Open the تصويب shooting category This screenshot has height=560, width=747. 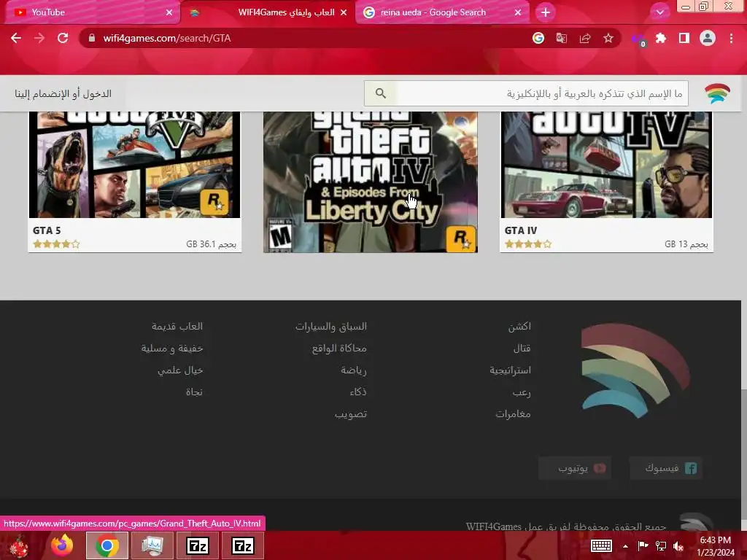(x=351, y=414)
